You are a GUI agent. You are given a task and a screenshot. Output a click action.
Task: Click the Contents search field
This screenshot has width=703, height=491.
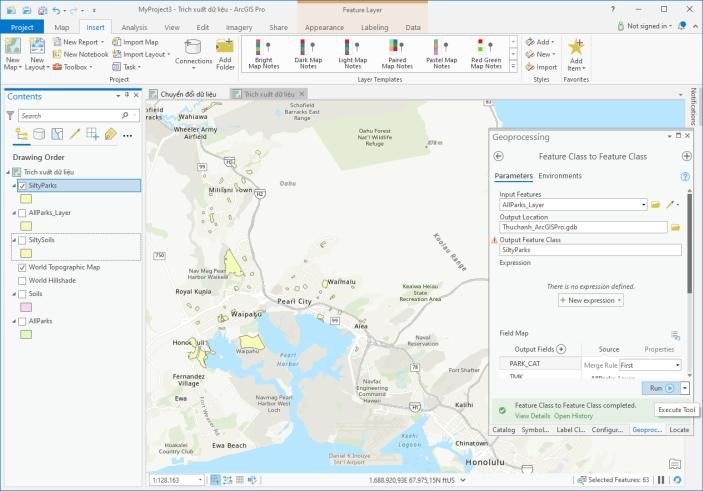[76, 116]
